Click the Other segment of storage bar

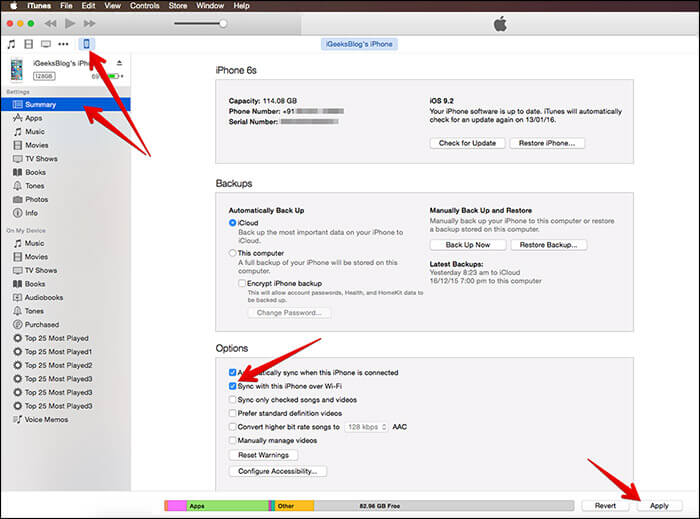294,506
